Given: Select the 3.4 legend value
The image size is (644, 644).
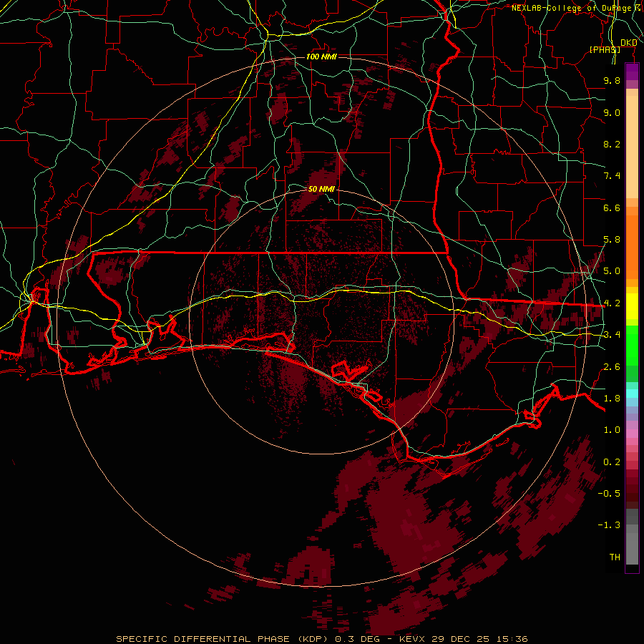Looking at the screenshot, I should (612, 335).
